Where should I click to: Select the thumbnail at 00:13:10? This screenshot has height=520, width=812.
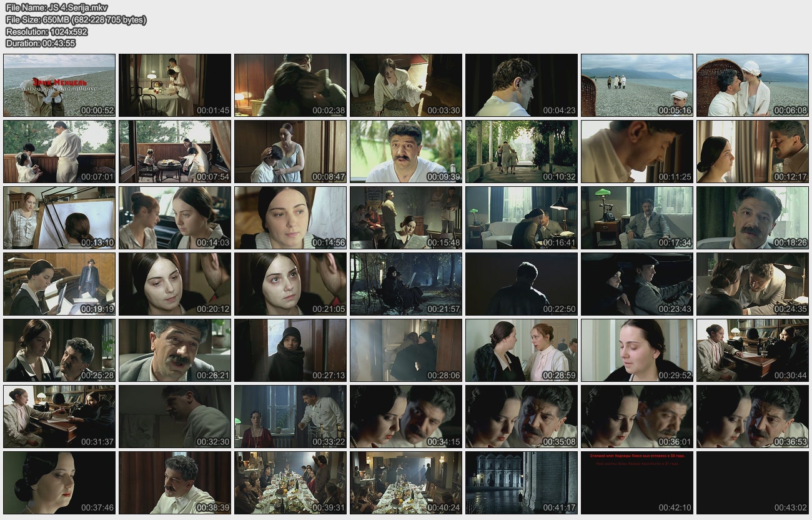(59, 217)
